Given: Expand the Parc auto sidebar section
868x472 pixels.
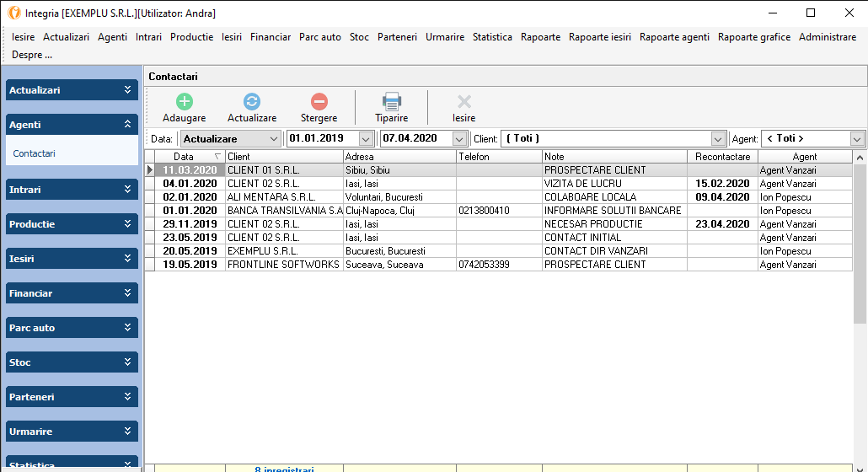Looking at the screenshot, I should tap(128, 328).
